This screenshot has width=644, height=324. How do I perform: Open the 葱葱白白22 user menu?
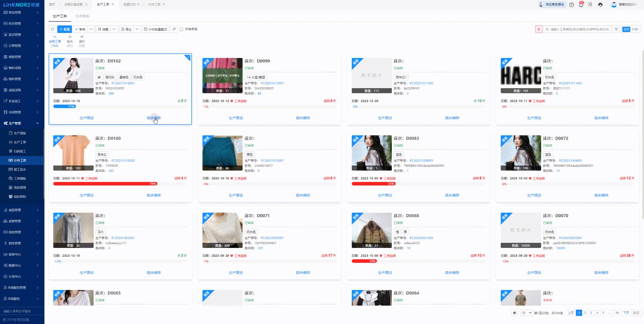[628, 4]
